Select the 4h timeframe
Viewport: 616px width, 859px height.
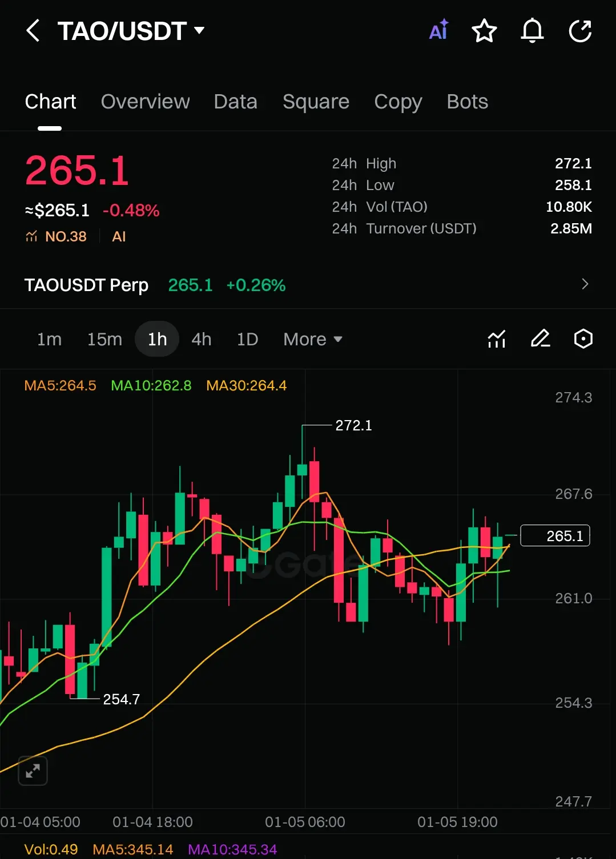pos(202,339)
